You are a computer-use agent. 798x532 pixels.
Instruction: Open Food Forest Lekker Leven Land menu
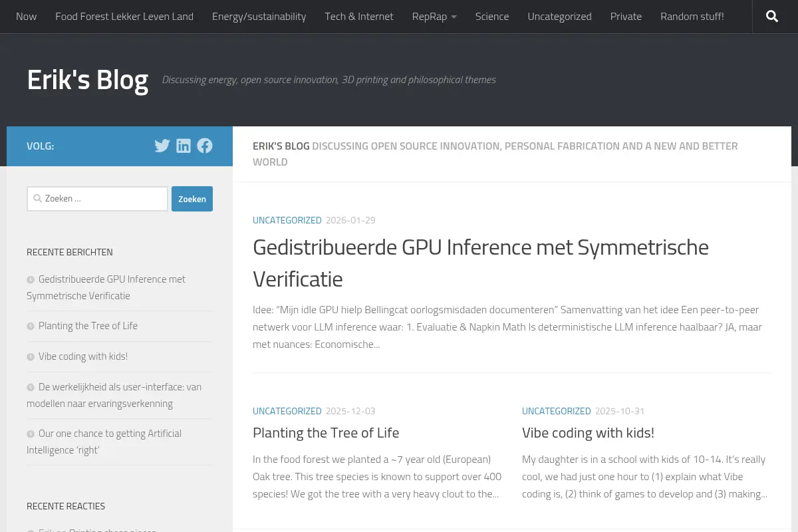tap(124, 17)
